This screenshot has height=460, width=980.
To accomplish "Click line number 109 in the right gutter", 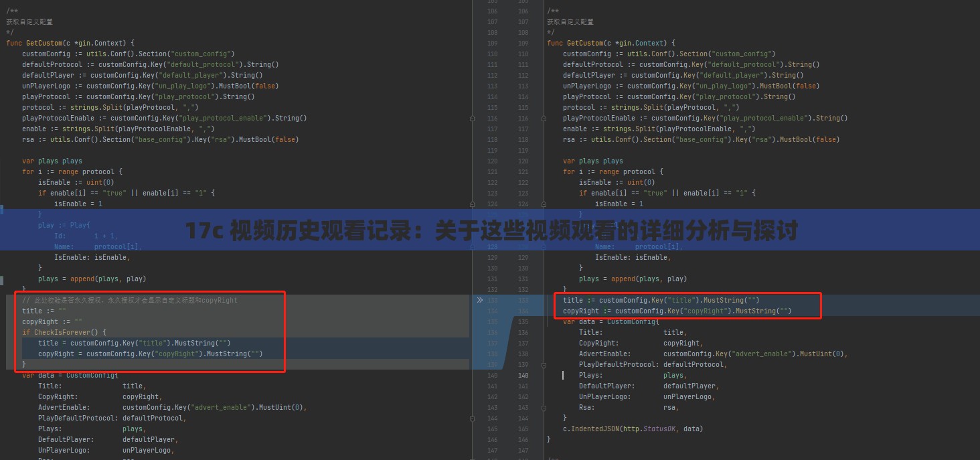I will tap(523, 43).
